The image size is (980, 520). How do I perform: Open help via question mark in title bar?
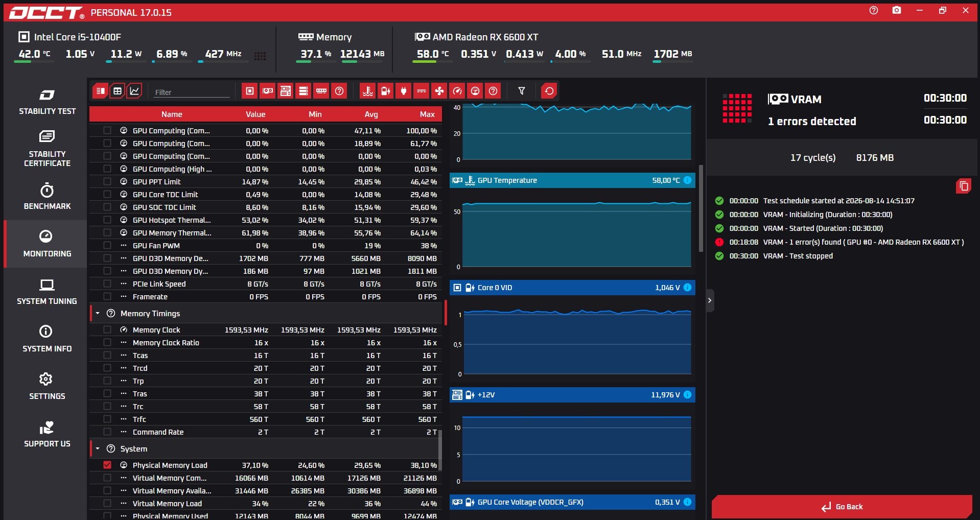coord(874,10)
